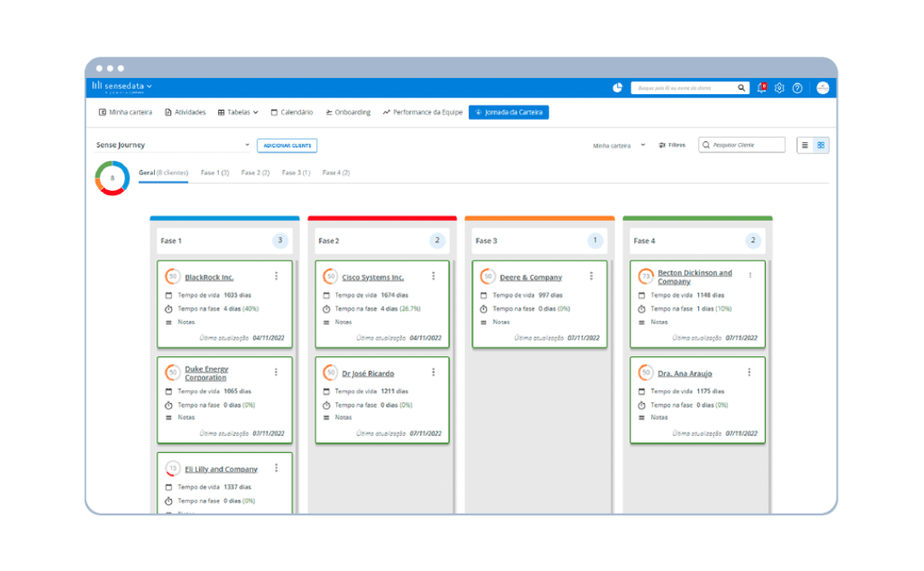Image resolution: width=924 pixels, height=571 pixels.
Task: Click the donut progress ring on Cisco Systems card
Action: tap(330, 277)
